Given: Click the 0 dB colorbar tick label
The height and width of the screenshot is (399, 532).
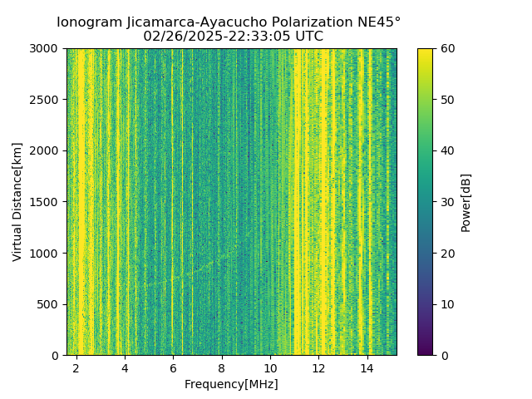Looking at the screenshot, I should 445,356.
